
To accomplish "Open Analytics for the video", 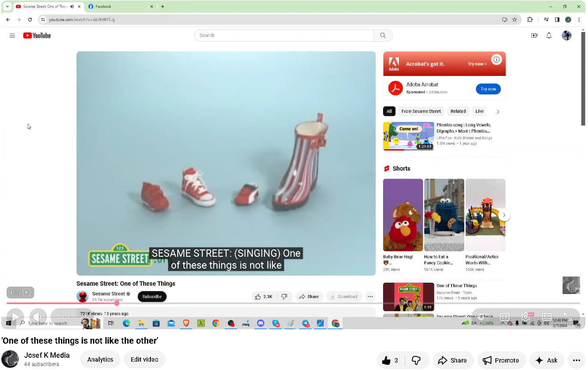I will 100,359.
